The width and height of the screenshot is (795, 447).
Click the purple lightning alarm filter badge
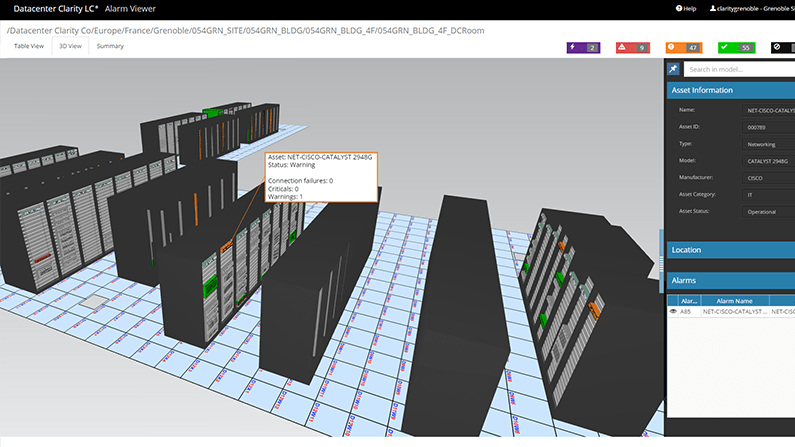[582, 47]
